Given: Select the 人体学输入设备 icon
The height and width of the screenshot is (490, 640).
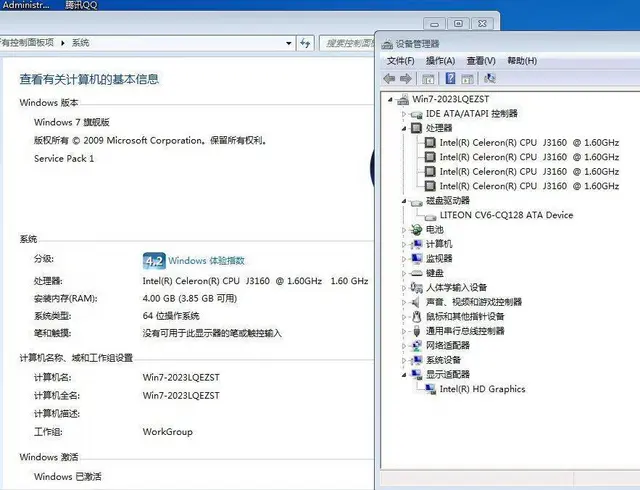Looking at the screenshot, I should tap(416, 287).
